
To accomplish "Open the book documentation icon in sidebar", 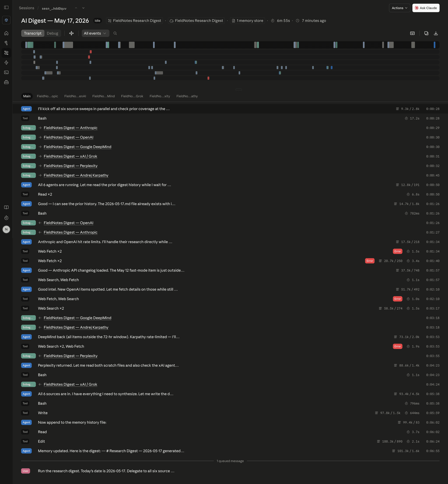I will tap(6, 207).
